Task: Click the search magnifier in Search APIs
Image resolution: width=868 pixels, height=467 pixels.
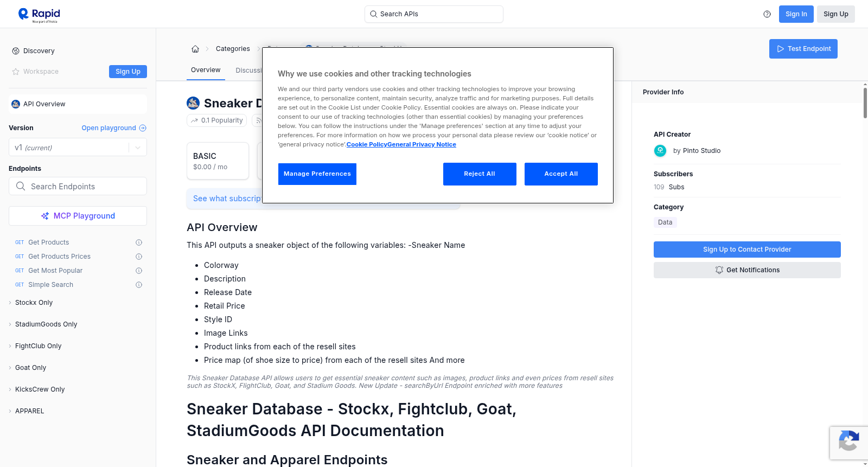Action: 374,14
